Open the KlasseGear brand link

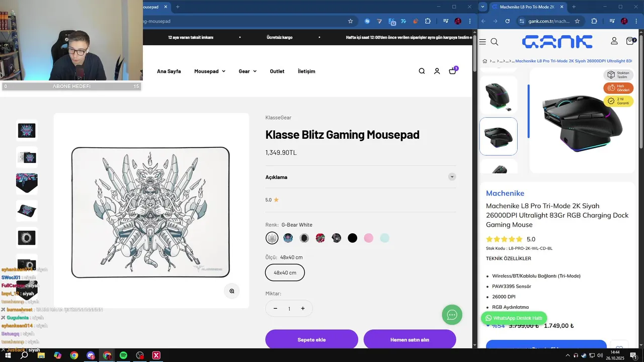tap(278, 118)
